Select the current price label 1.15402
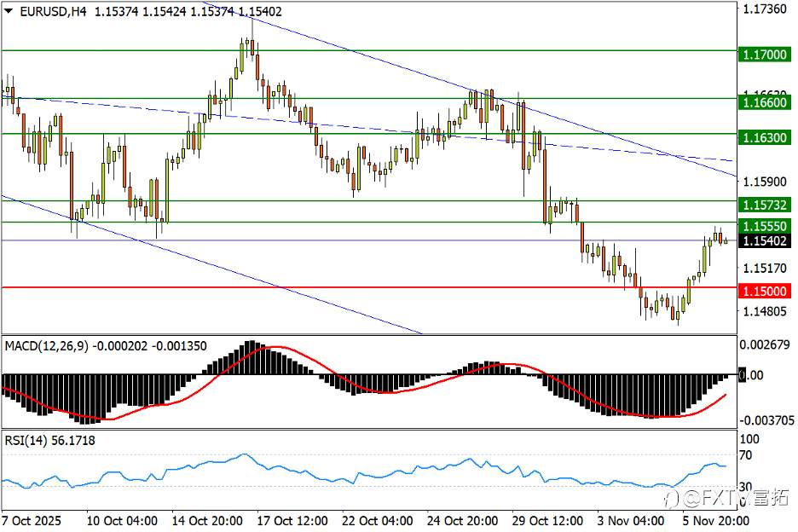This screenshot has width=798, height=532. [x=765, y=240]
